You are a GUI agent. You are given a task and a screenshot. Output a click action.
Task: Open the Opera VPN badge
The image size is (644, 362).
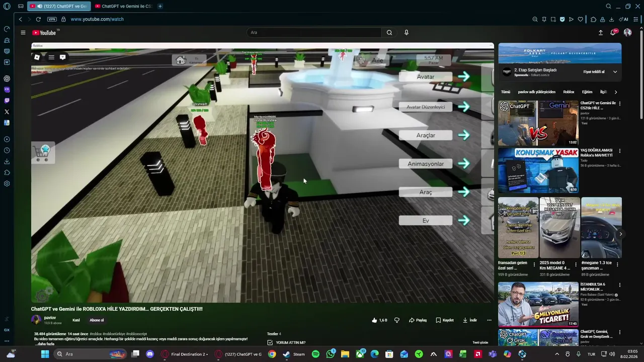click(x=52, y=19)
